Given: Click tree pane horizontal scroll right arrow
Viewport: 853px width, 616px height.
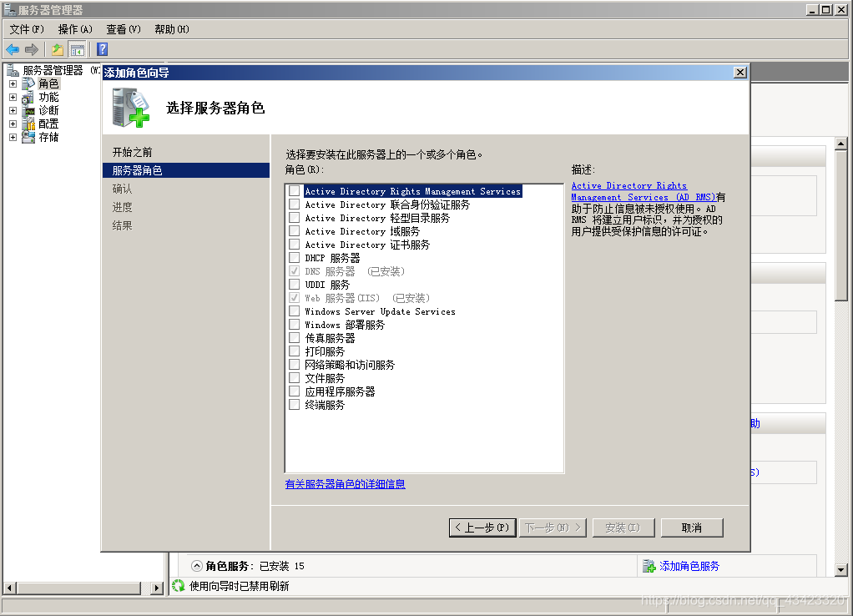Looking at the screenshot, I should (157, 588).
